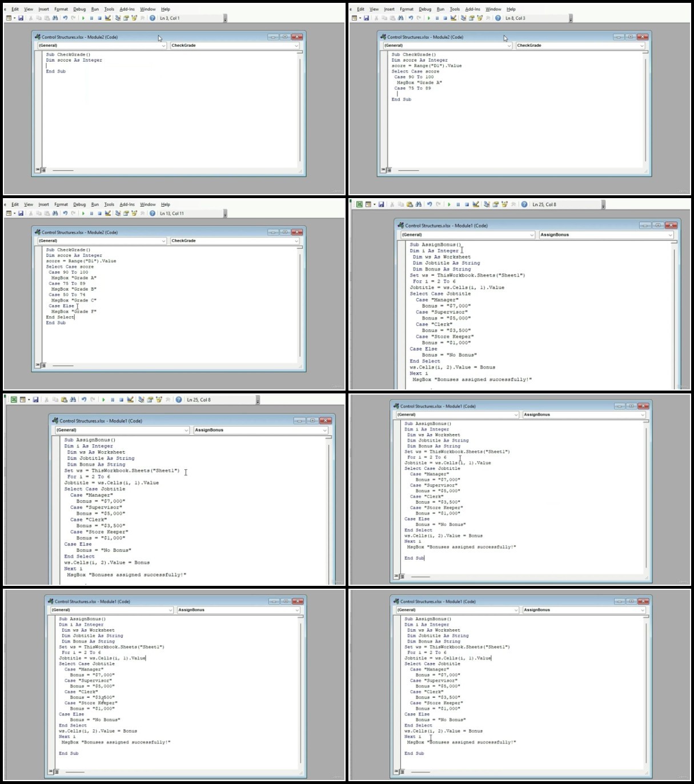Open Object Browser in Ln 13, Col 11 toolbar
This screenshot has width=694, height=784.
[x=134, y=214]
